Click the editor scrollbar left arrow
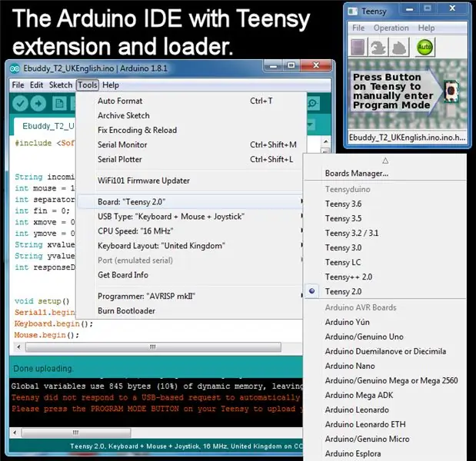 18,347
